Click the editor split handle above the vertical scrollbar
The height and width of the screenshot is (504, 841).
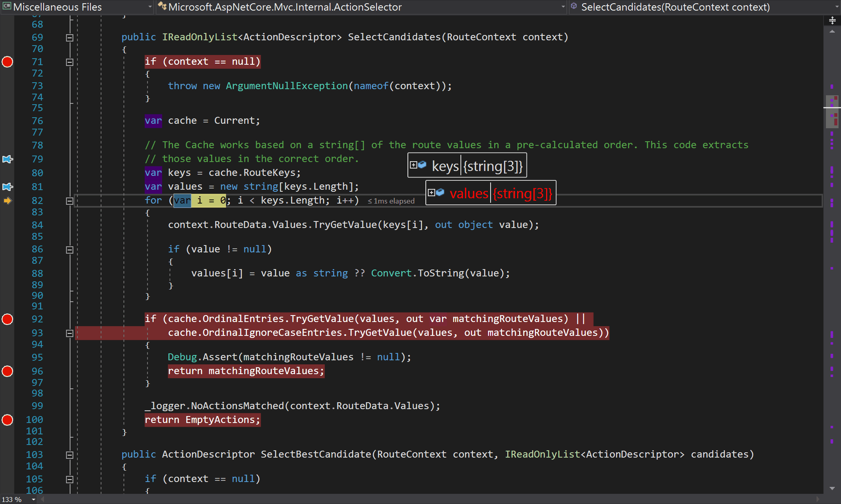point(832,20)
